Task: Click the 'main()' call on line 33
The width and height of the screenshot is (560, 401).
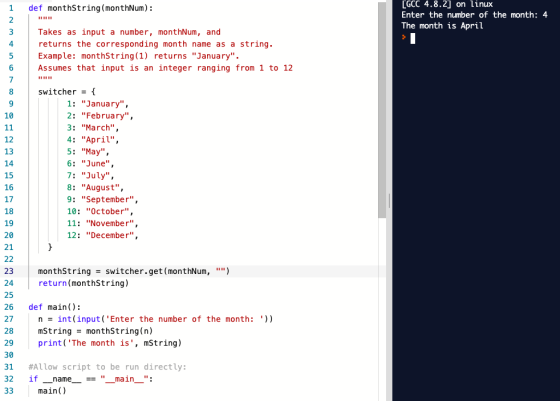Action: coord(52,391)
